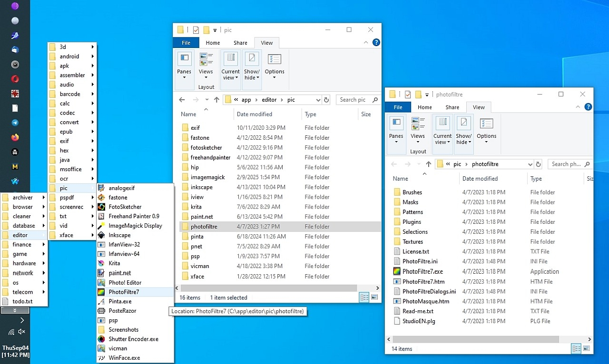Switch photofiltre window to large icons view
Image resolution: width=609 pixels, height=364 pixels.
[x=587, y=349]
